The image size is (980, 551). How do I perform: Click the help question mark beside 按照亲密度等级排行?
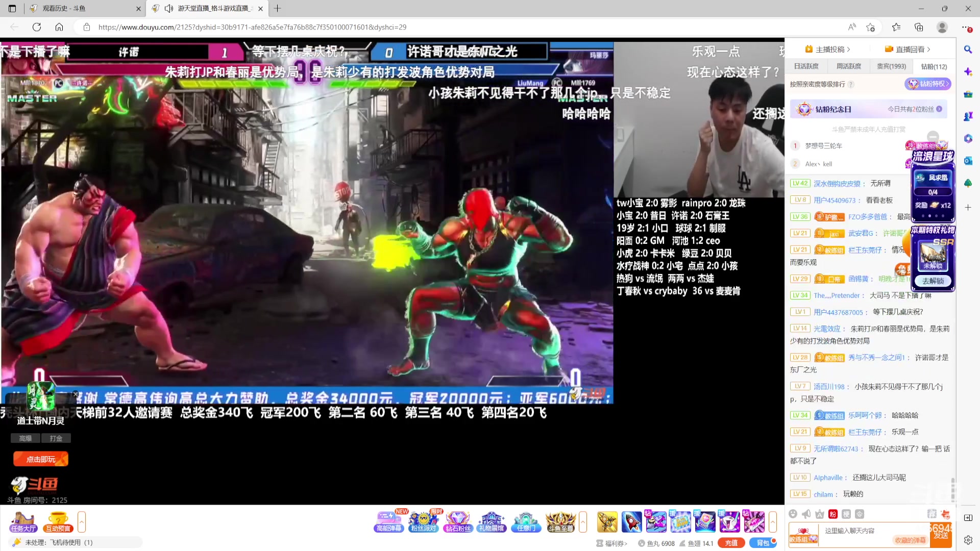pos(851,84)
